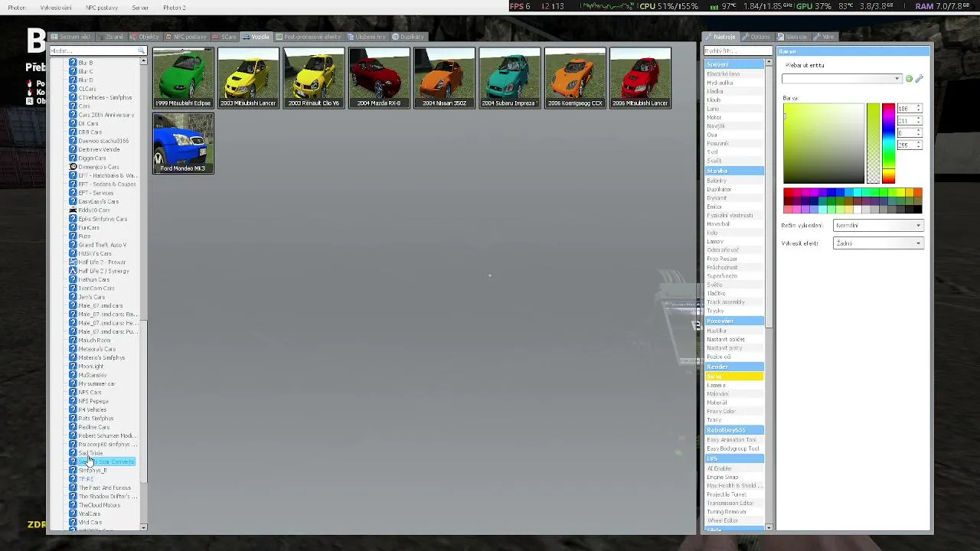Viewport: 980px width, 551px height.
Task: Select the Wheel Editor tool
Action: (734, 521)
